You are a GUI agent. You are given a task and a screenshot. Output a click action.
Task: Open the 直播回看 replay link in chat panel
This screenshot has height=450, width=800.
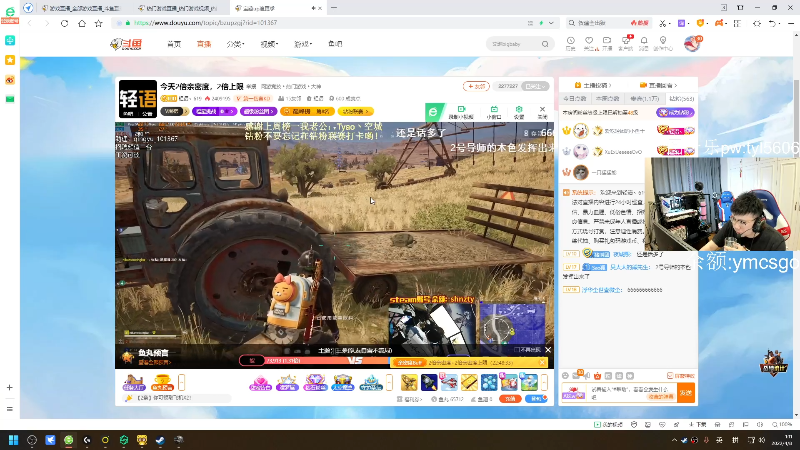pyautogui.click(x=659, y=85)
